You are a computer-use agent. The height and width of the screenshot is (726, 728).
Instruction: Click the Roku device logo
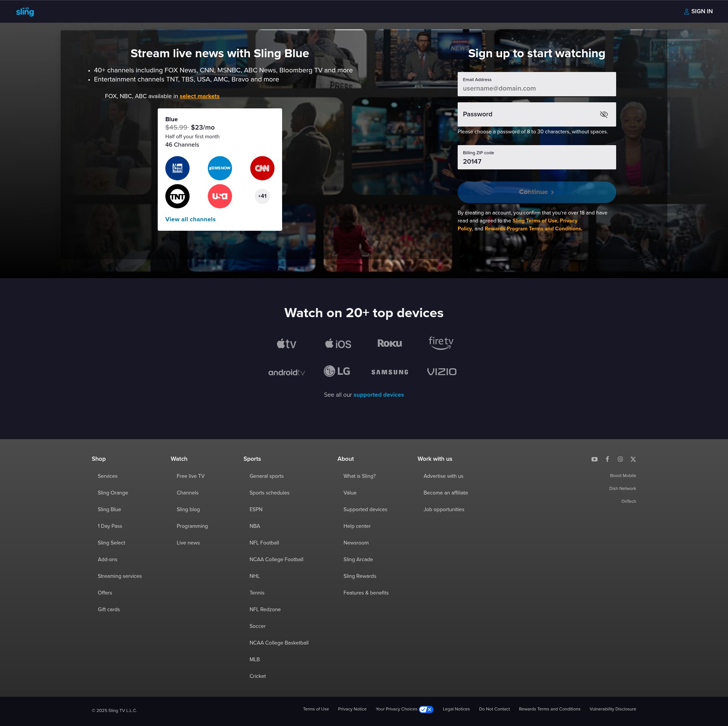[390, 343]
